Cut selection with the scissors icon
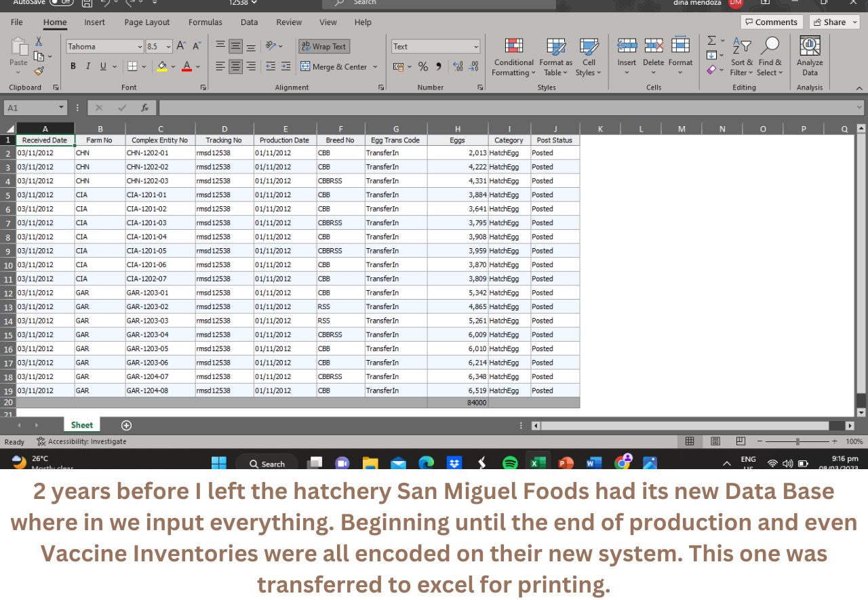This screenshot has height=600, width=868. [39, 42]
